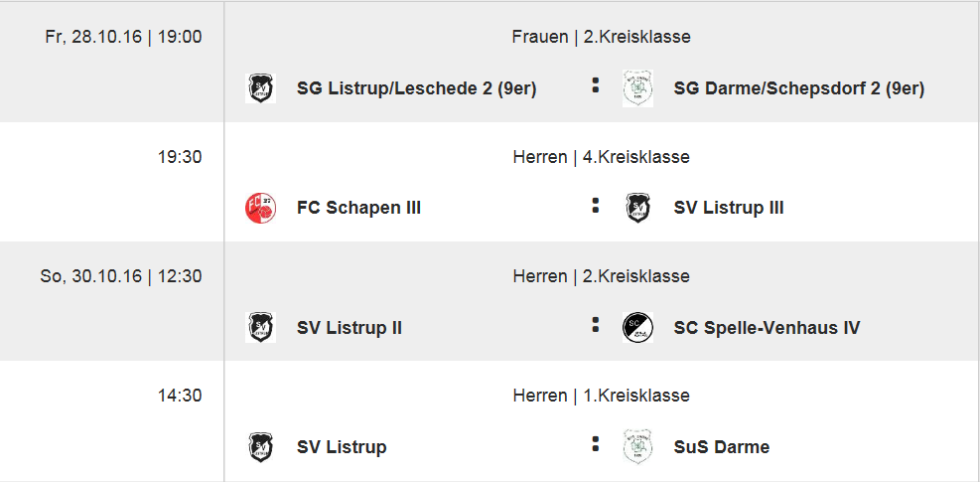The image size is (980, 482).
Task: Select the SuS Darme club crest
Action: pos(637,447)
